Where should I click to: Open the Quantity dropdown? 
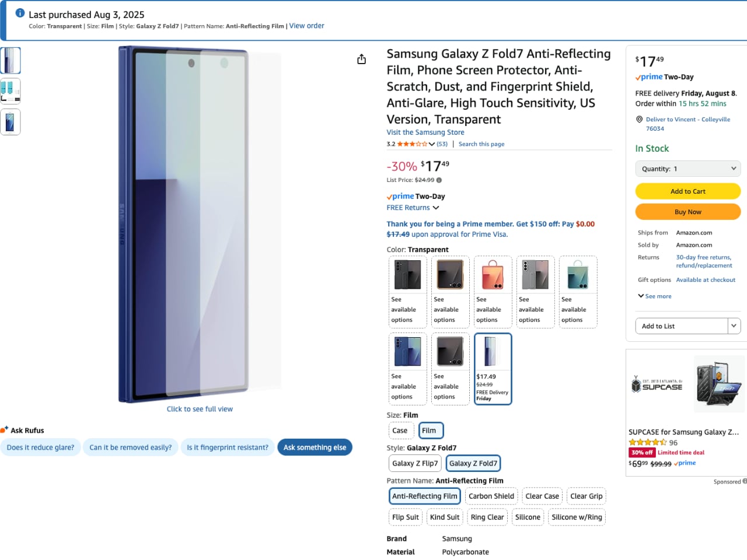coord(687,169)
